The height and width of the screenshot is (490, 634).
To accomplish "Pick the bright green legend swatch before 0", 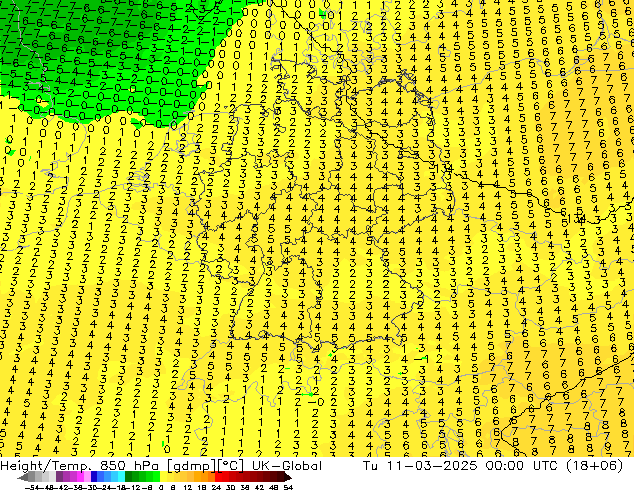I will pyautogui.click(x=156, y=477).
